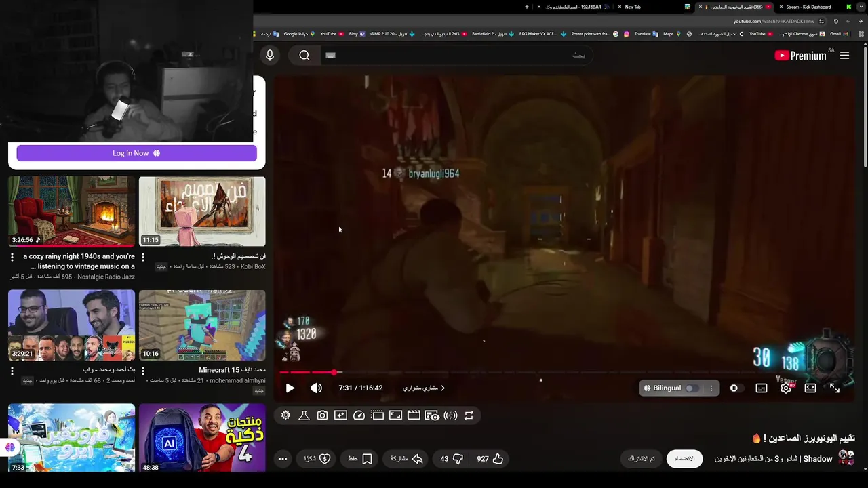
Task: Open Bilingual three-dot options
Action: tap(711, 388)
